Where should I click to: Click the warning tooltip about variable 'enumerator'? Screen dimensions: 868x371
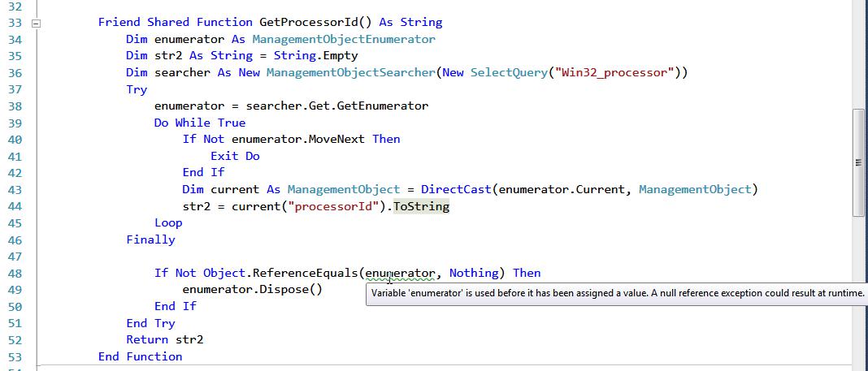(x=616, y=294)
